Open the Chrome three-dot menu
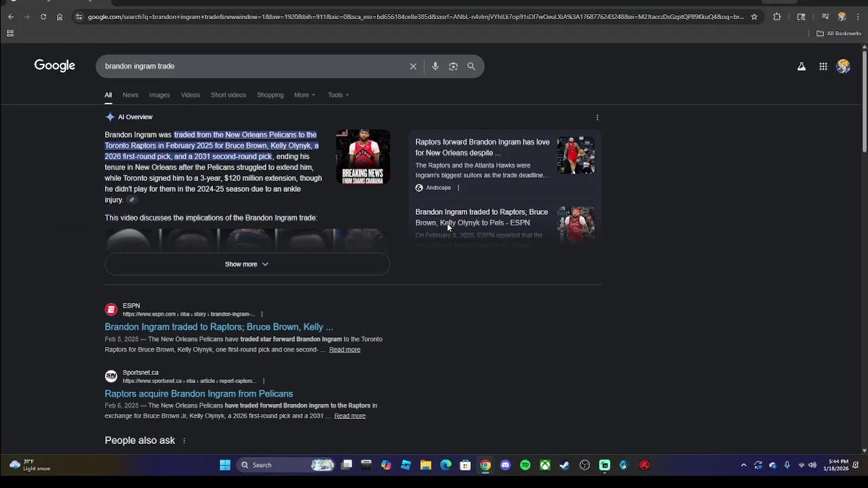Image resolution: width=868 pixels, height=488 pixels. pos(858,17)
